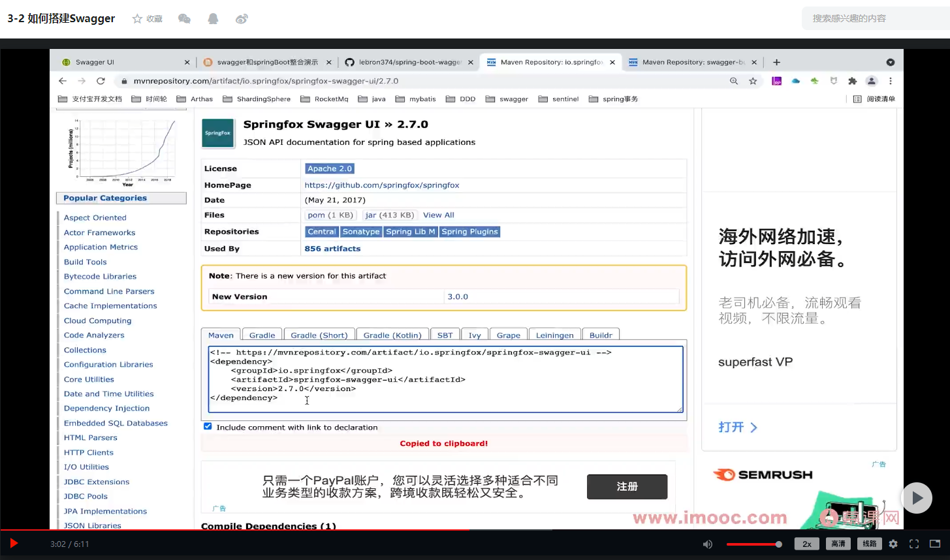950x560 pixels.
Task: Open the RocketMq bookmark folder
Action: point(325,99)
